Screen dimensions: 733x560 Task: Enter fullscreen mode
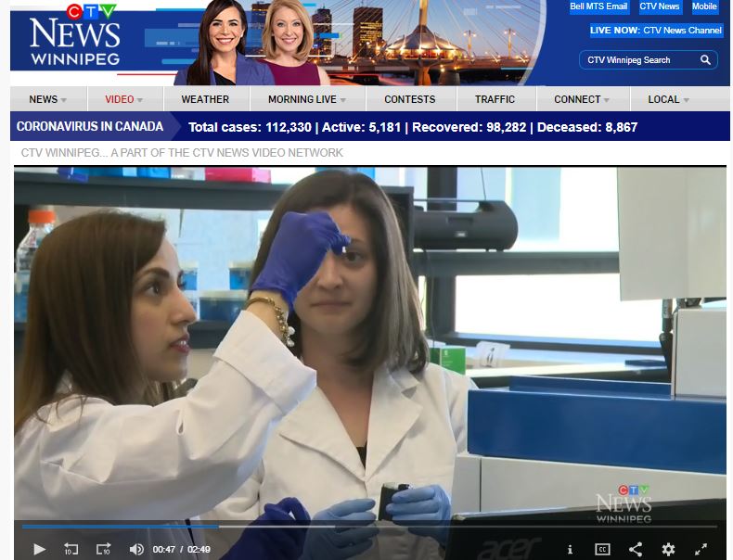pyautogui.click(x=701, y=549)
